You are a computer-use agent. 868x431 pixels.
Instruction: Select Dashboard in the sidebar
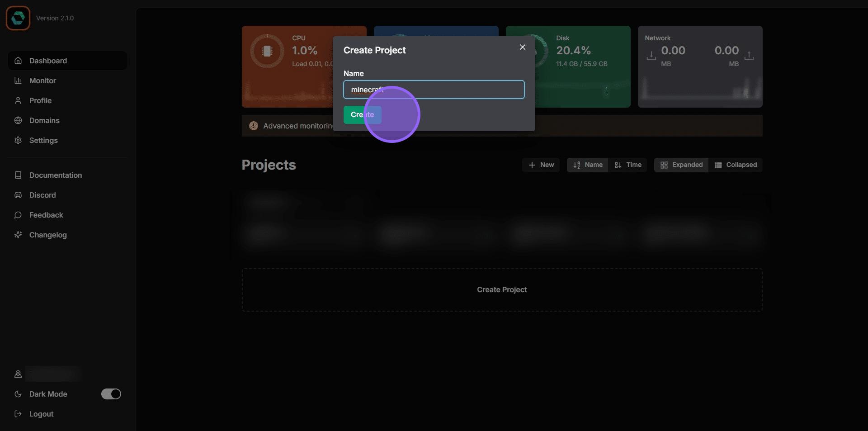click(x=67, y=61)
